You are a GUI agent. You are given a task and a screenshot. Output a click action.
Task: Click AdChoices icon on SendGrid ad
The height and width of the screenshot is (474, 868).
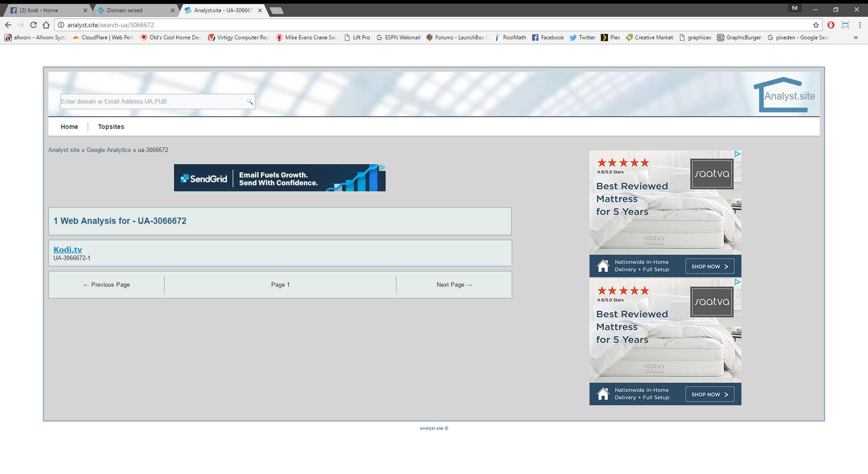tap(382, 167)
